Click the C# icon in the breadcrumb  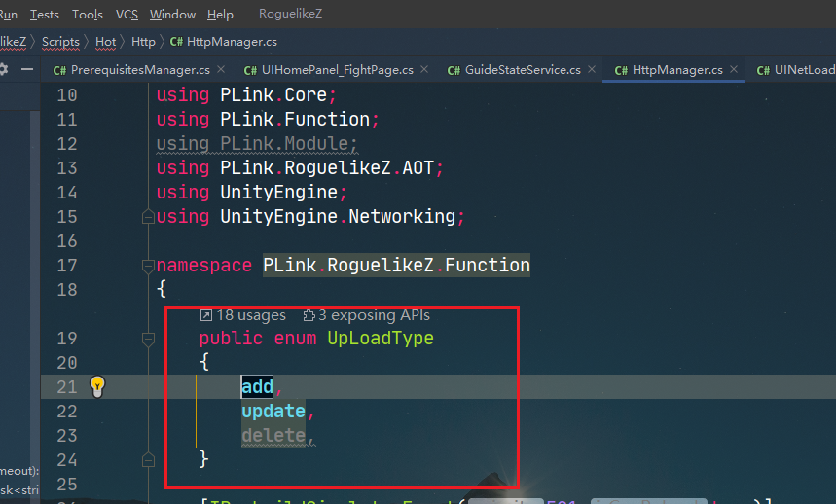176,42
